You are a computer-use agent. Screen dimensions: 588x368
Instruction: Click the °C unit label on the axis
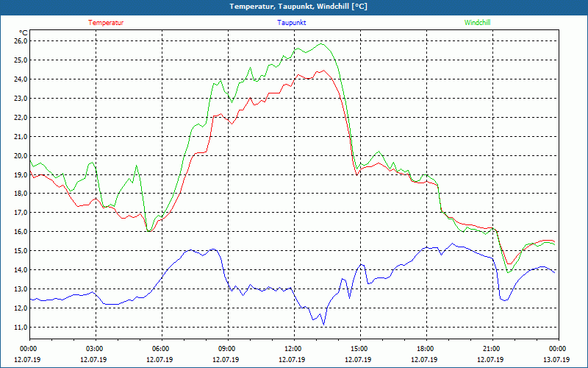[x=24, y=33]
